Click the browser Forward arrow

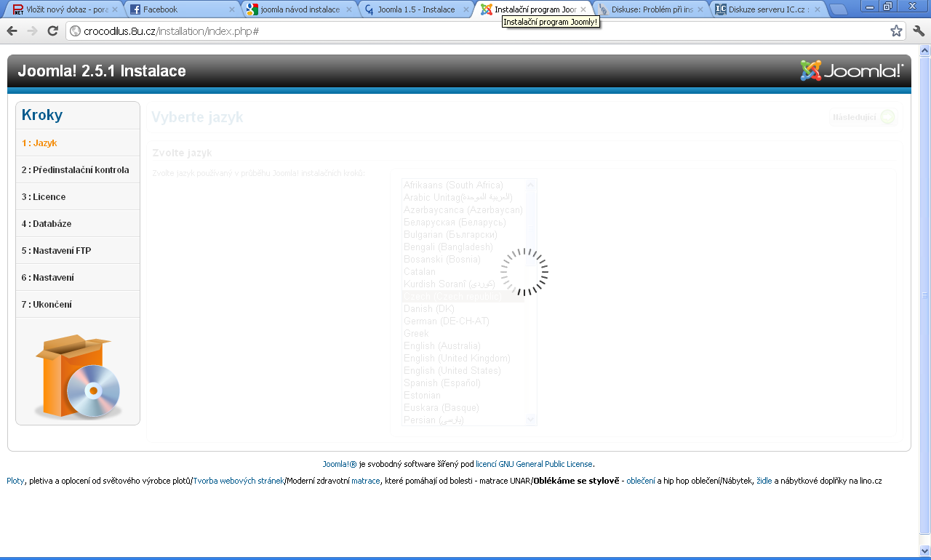point(32,31)
